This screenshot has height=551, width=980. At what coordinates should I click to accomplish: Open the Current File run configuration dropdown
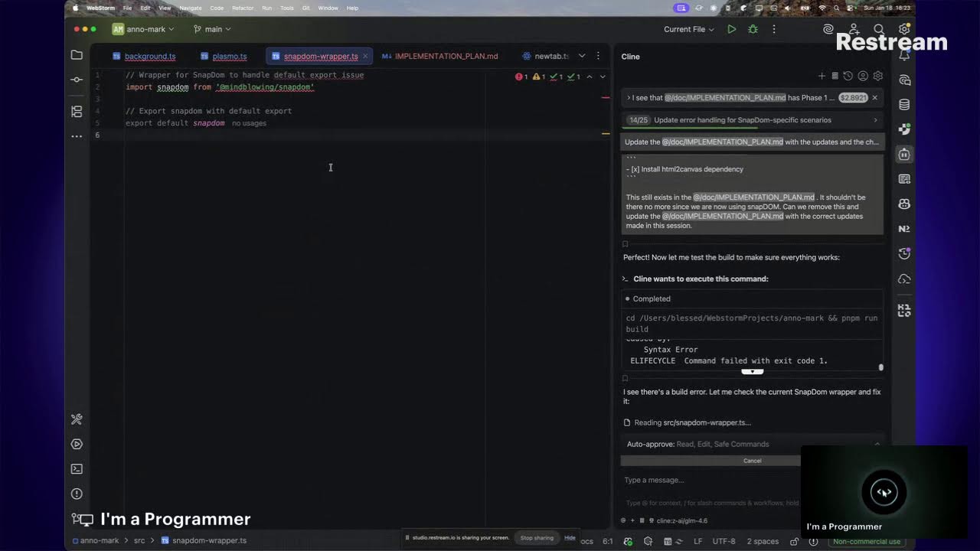(689, 29)
